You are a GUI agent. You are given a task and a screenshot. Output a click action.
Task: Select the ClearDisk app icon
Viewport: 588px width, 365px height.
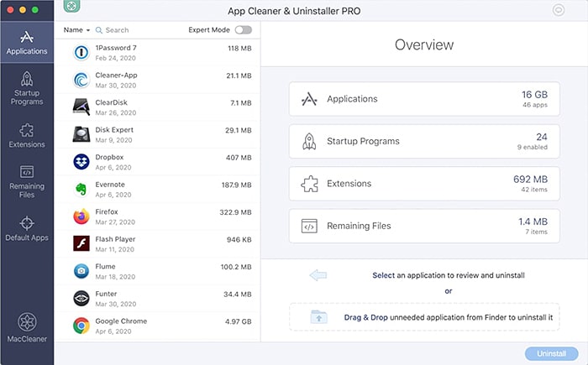click(x=81, y=107)
